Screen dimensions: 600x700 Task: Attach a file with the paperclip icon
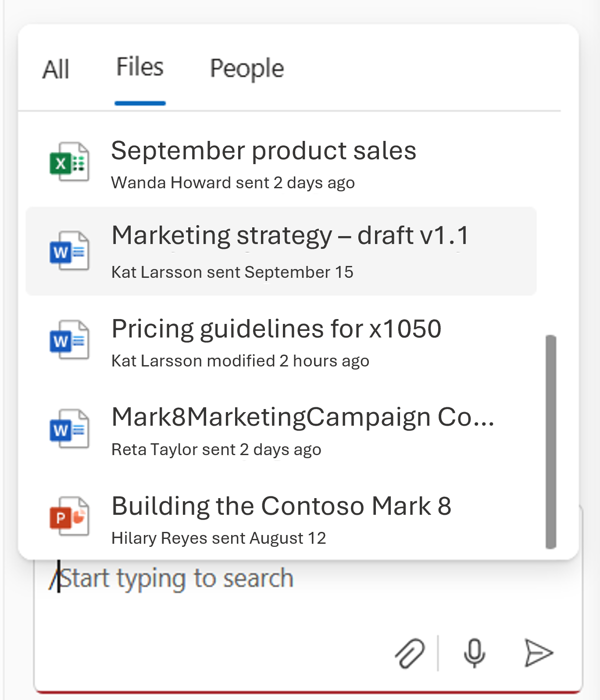(410, 653)
